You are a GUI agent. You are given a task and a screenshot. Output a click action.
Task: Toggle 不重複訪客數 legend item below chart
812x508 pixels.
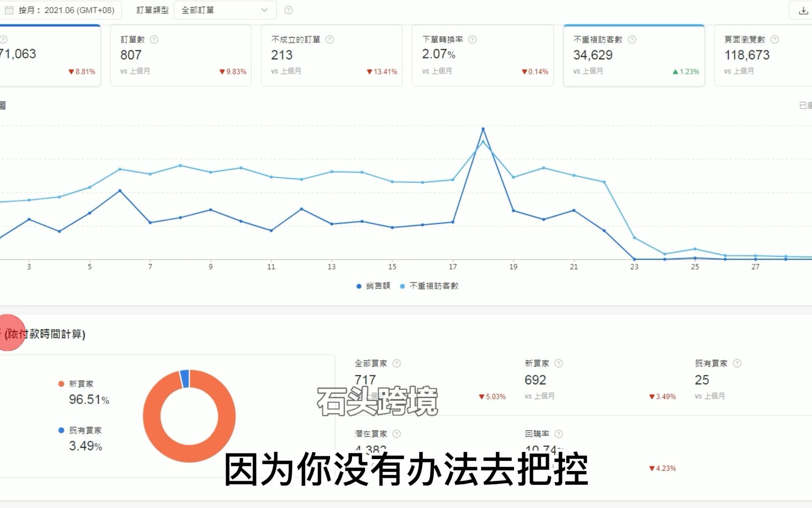click(429, 286)
